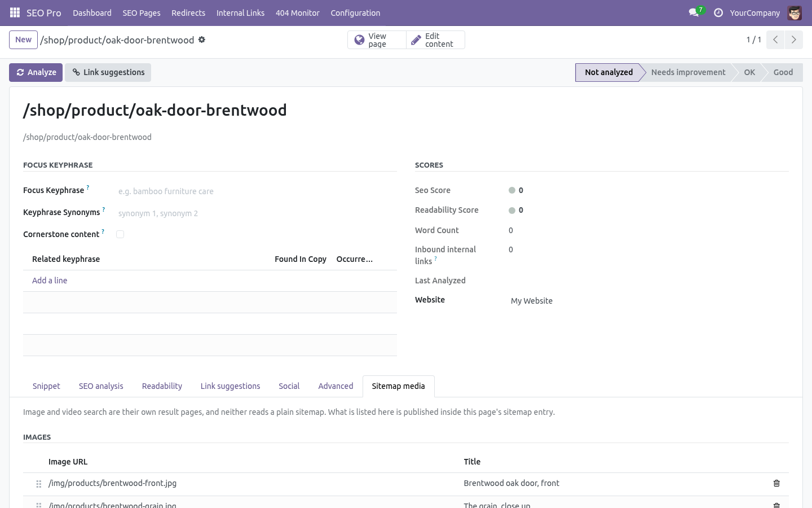This screenshot has width=812, height=508.
Task: Toggle the Cornerstone content checkbox
Action: (120, 234)
